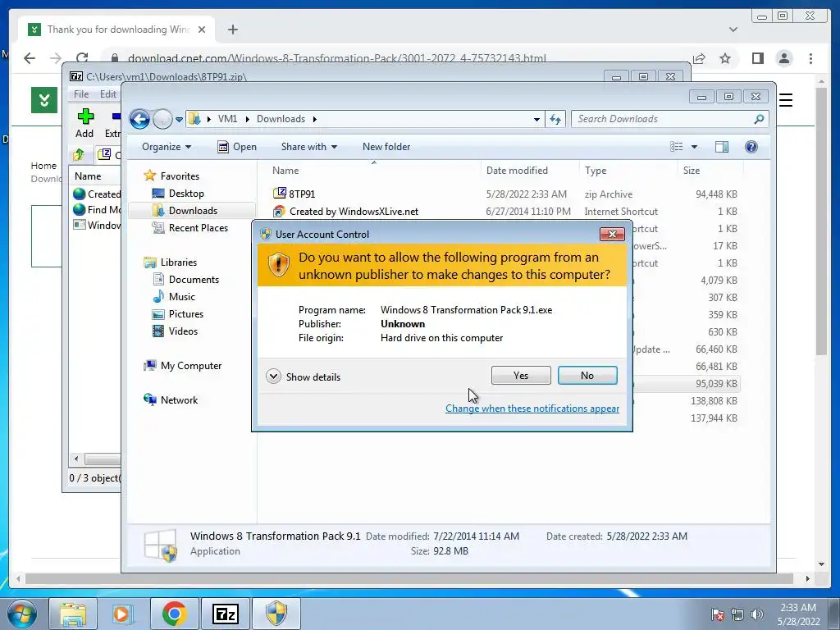Click Windows Explorer taskbar icon
Viewport: 840px width, 630px height.
coord(72,614)
